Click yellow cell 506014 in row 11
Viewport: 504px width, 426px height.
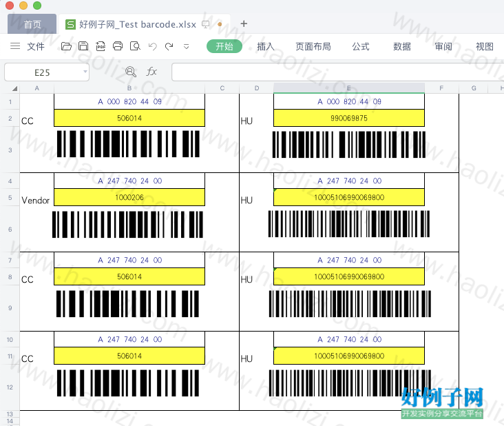(x=129, y=356)
